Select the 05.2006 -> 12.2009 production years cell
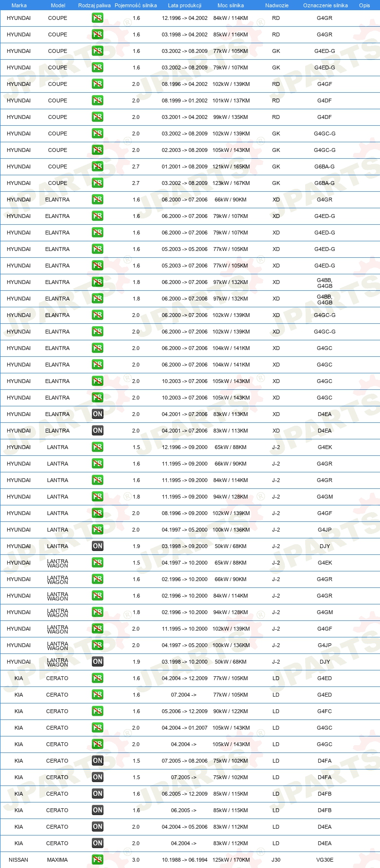 pyautogui.click(x=185, y=711)
